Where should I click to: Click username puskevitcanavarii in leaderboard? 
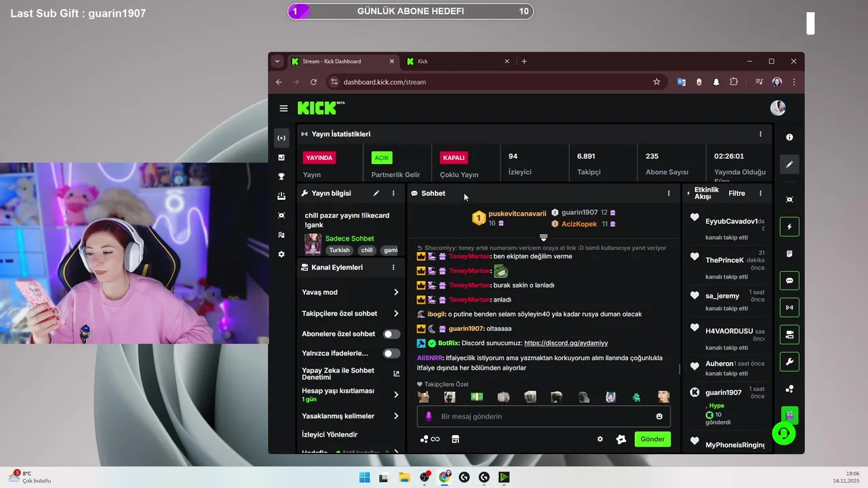(x=517, y=213)
